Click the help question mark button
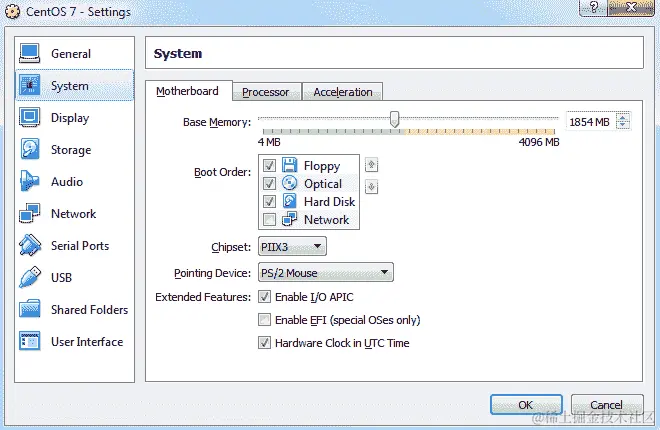Image resolution: width=660 pixels, height=430 pixels. 593,7
